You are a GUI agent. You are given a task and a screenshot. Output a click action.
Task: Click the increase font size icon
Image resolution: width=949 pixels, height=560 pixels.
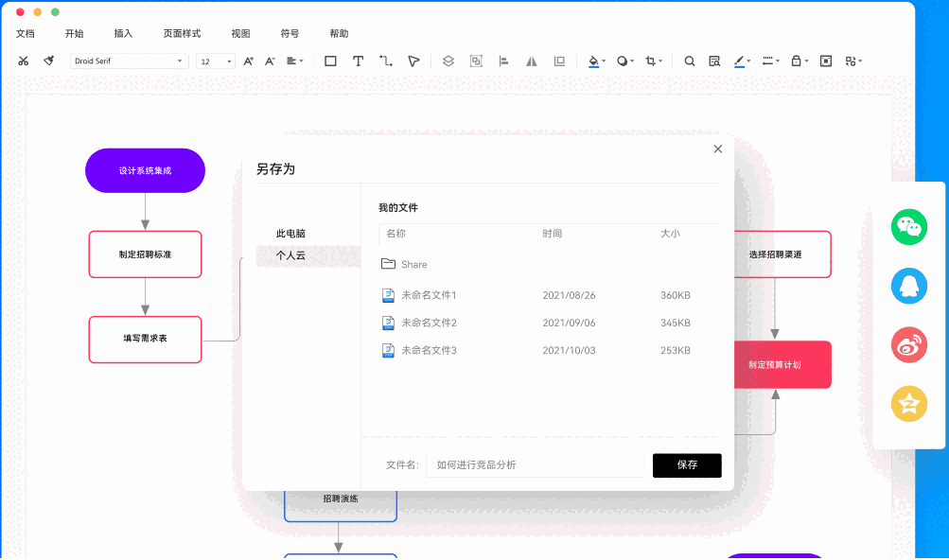(248, 61)
